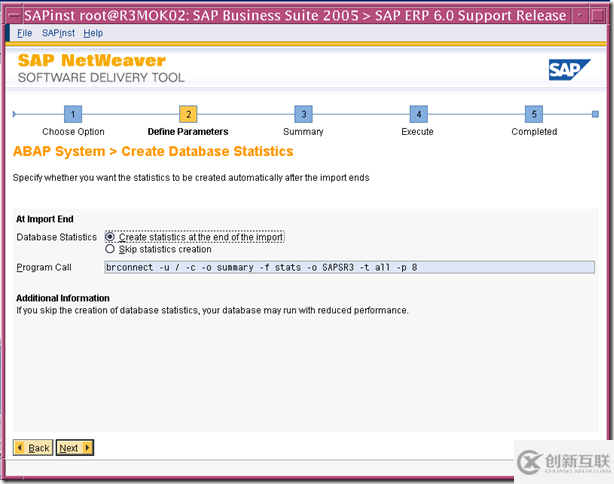Minimize the SAPinst window

click(580, 16)
